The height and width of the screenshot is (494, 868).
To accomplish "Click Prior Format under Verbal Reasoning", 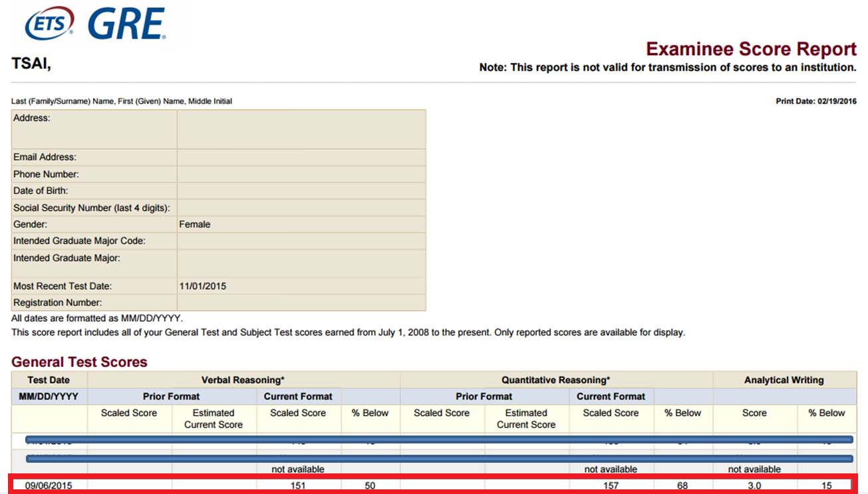I will [172, 397].
